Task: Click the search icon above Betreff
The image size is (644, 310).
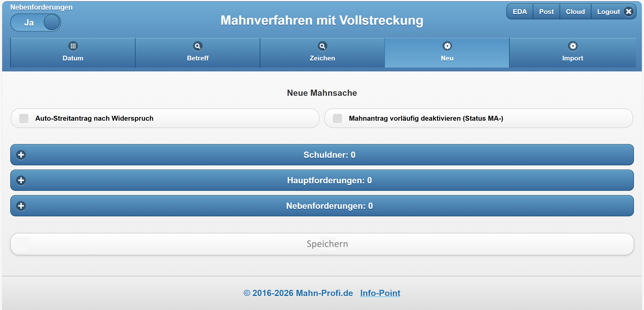Action: [197, 46]
